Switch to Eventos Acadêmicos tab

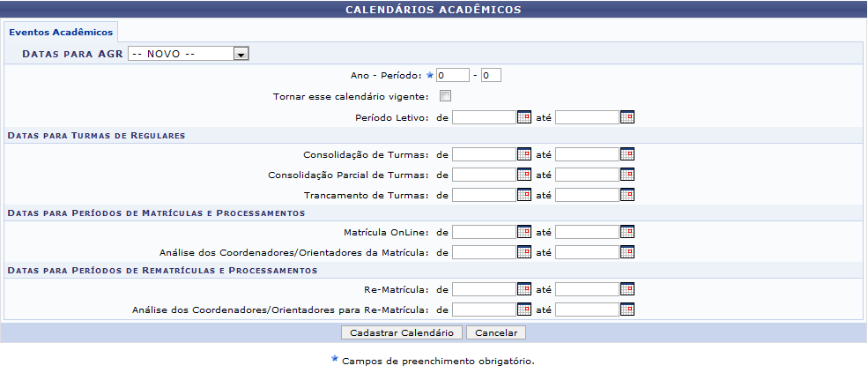pos(61,31)
